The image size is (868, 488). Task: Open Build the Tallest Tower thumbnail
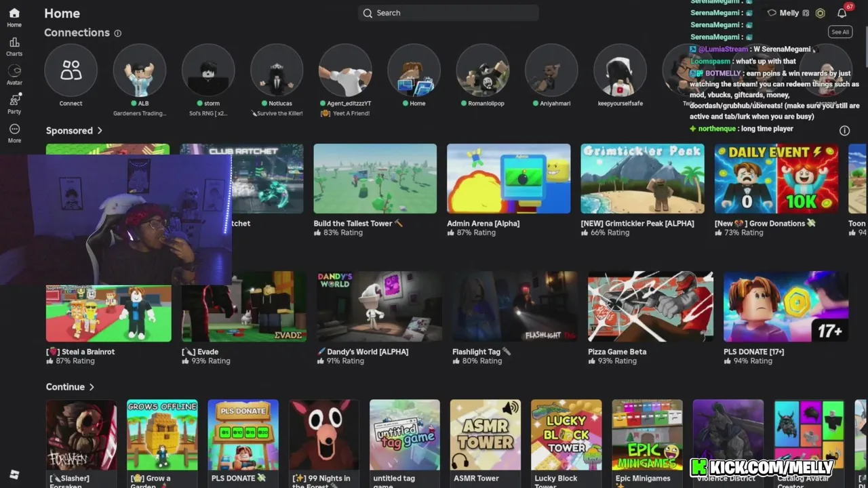pos(375,178)
